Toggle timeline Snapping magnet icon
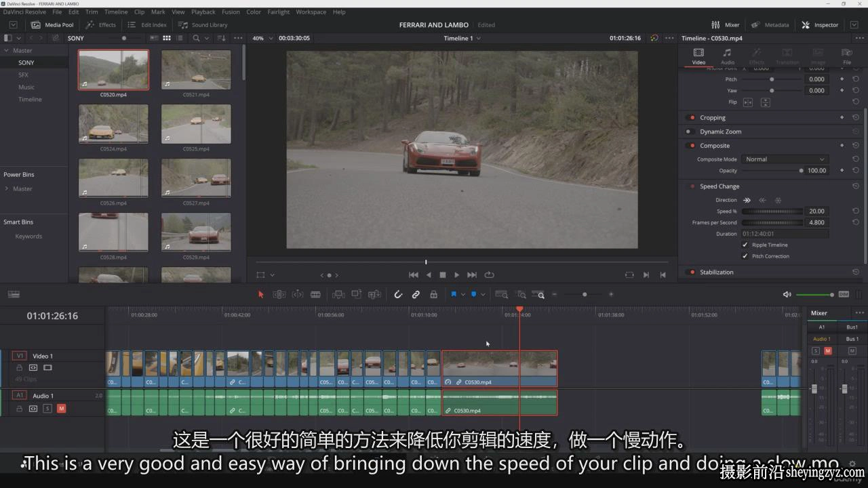Image resolution: width=868 pixels, height=488 pixels. point(398,294)
